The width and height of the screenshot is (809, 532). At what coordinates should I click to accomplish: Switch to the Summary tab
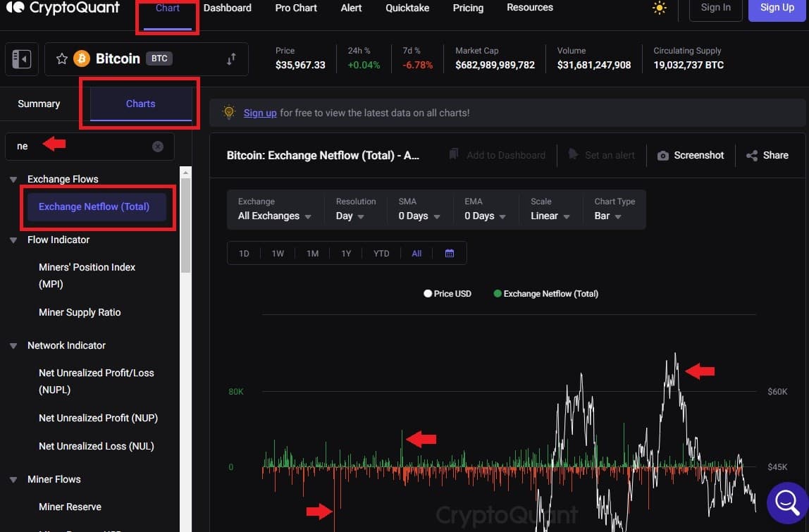[39, 104]
